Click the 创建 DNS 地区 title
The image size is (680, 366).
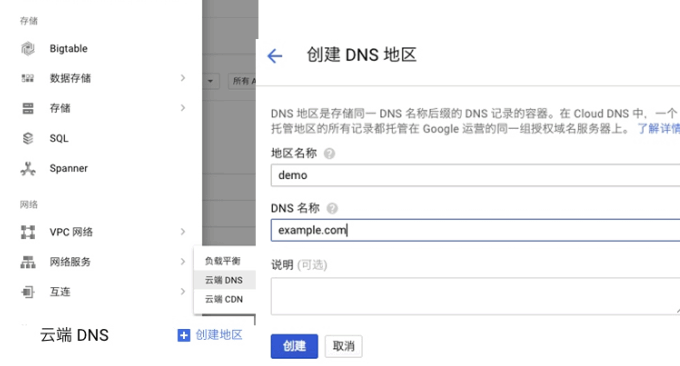(x=361, y=55)
